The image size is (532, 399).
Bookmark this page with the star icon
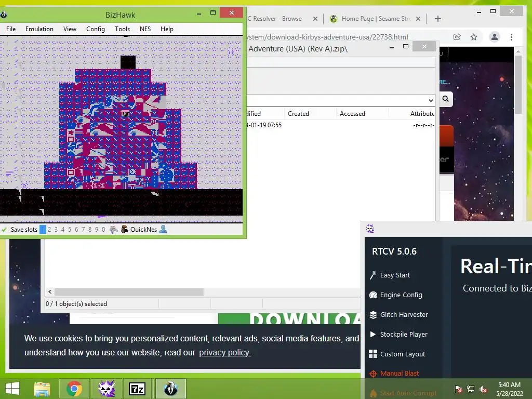[x=474, y=37]
